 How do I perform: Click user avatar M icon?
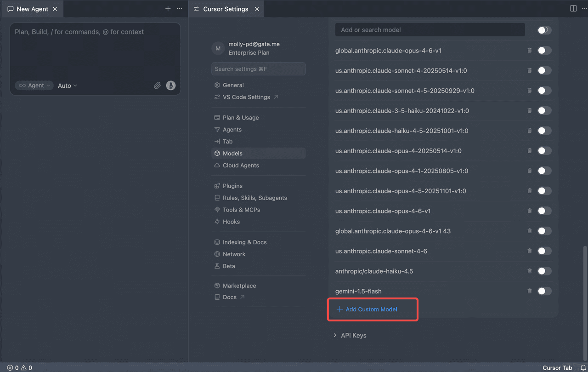click(x=218, y=48)
